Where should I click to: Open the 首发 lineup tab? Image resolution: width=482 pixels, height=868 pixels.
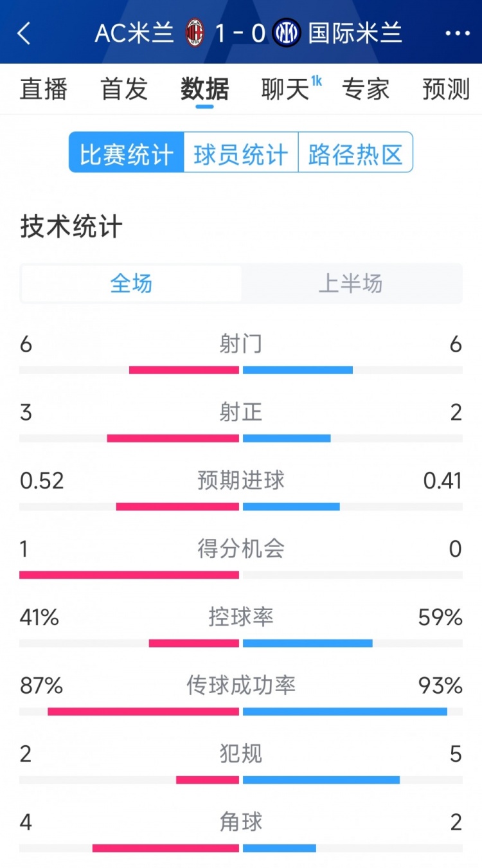[124, 89]
